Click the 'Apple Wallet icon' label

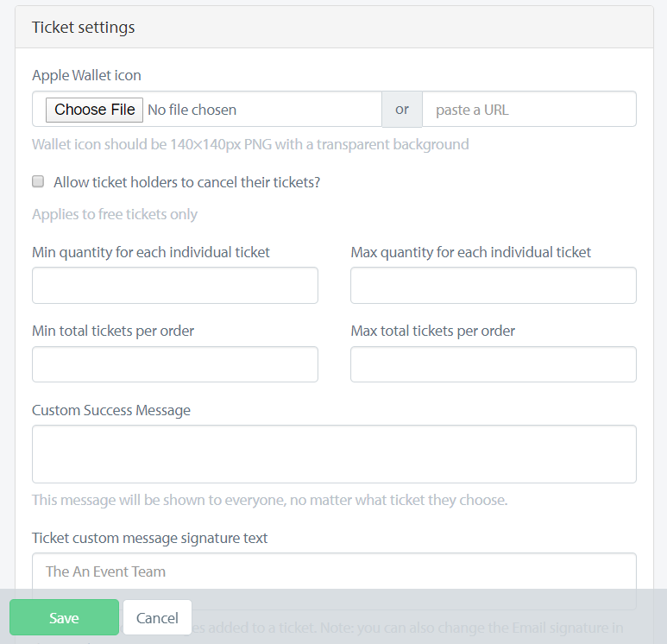(87, 75)
